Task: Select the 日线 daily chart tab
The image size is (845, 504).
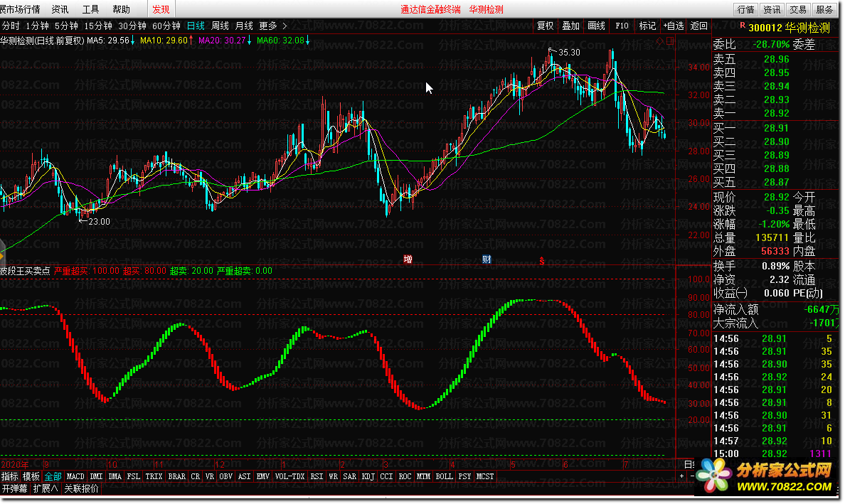Action: click(x=196, y=26)
